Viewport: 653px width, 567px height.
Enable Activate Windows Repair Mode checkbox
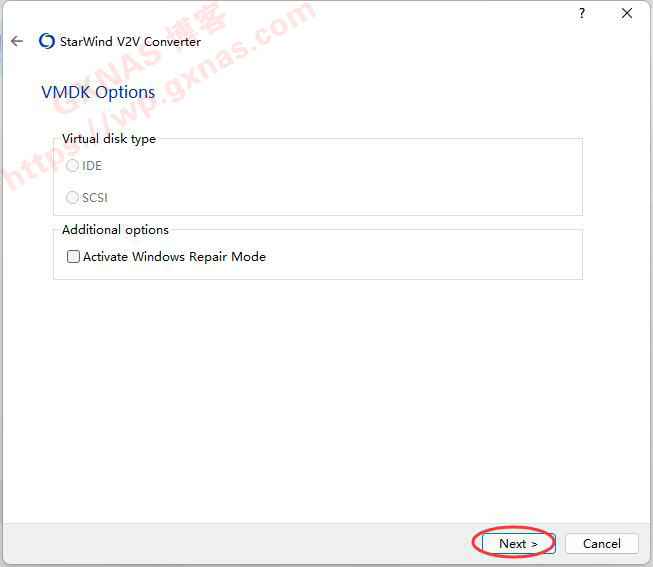pyautogui.click(x=74, y=257)
